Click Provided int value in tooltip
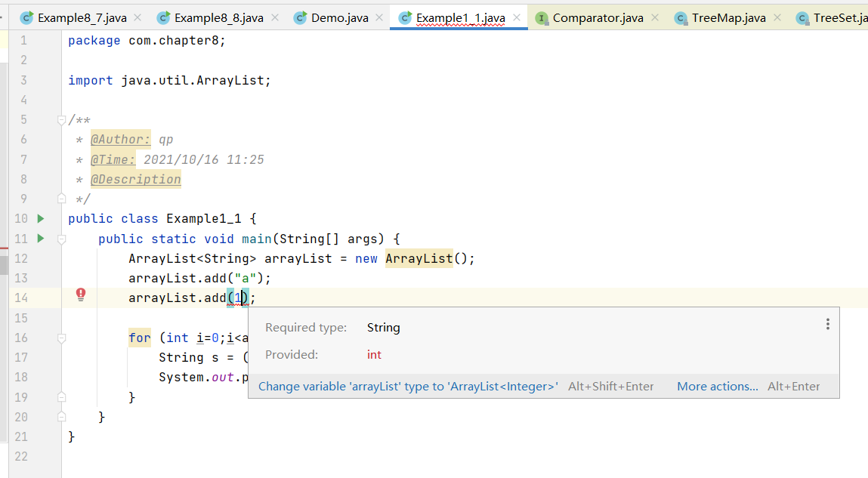 (x=374, y=355)
